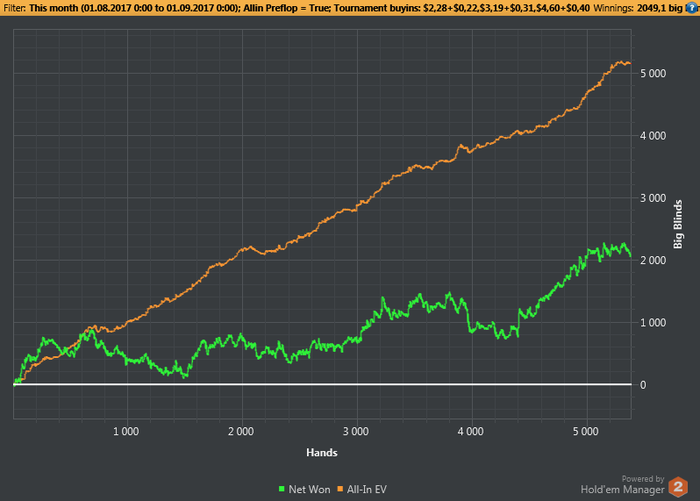Click the 4 000 hands axis label
The width and height of the screenshot is (700, 501).
click(471, 432)
